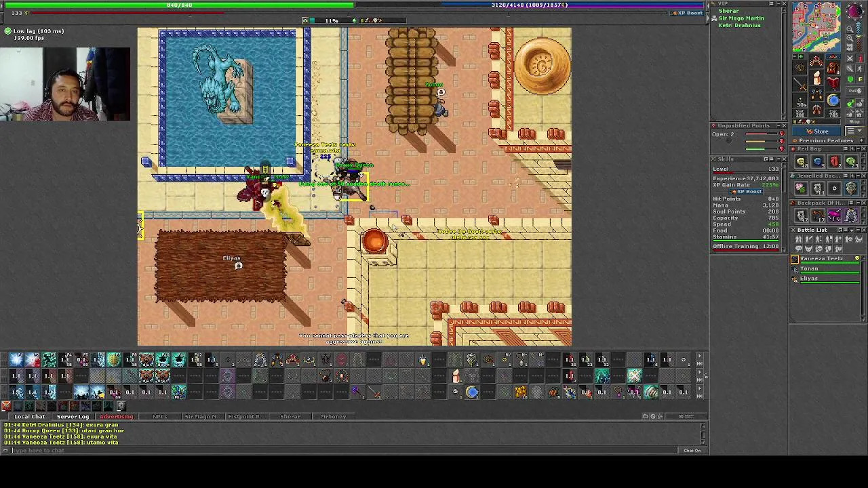Open Jewelled Backpack container menu icon

click(x=846, y=176)
